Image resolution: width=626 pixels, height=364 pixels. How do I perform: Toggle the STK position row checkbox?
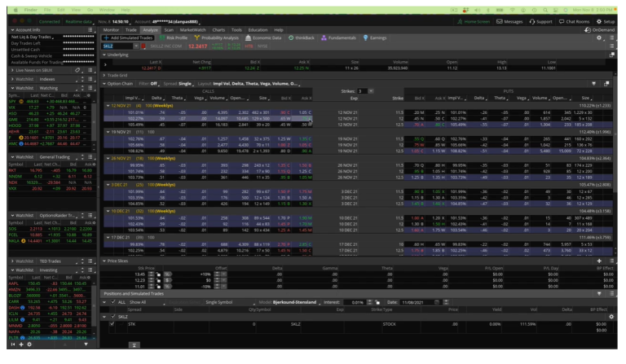(112, 324)
